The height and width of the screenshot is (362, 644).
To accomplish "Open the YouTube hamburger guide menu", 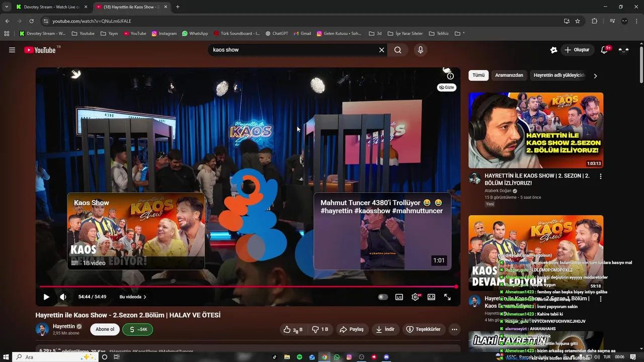I will [12, 50].
